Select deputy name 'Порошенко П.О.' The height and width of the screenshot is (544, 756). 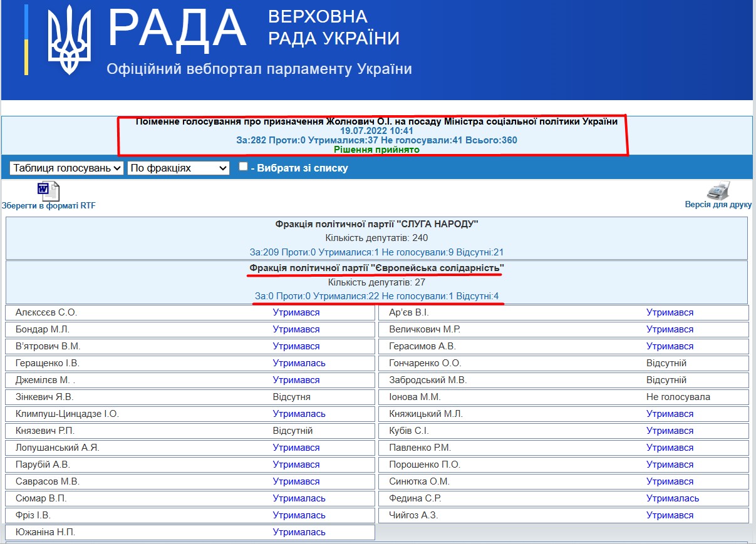click(x=424, y=464)
